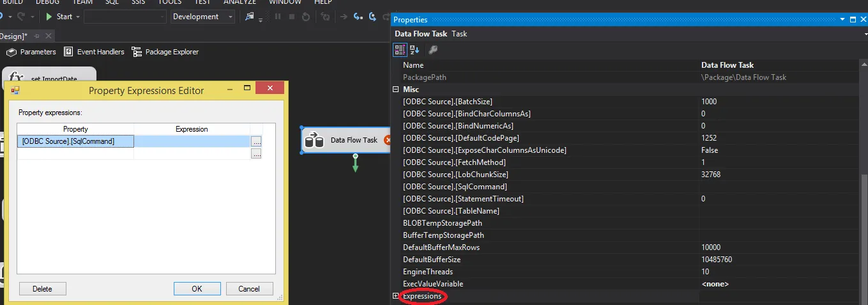Open the TOOLS menu
This screenshot has width=868, height=305.
169,2
